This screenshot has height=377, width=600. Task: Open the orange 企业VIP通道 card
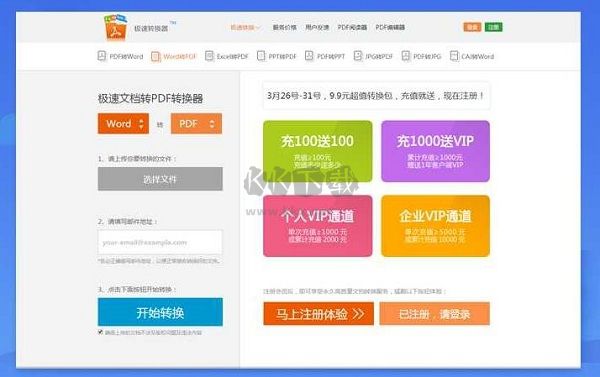pyautogui.click(x=435, y=226)
